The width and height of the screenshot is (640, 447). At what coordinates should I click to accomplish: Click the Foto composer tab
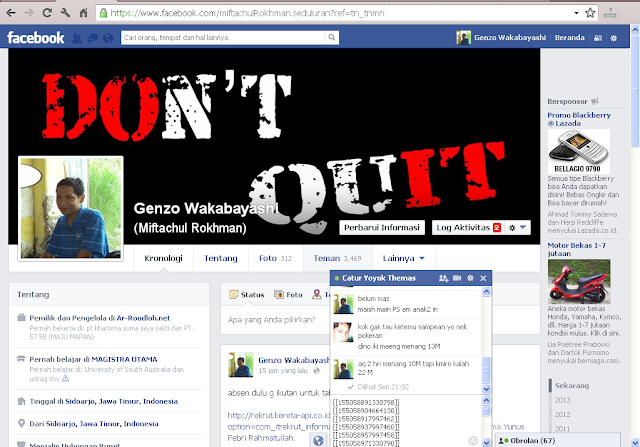click(x=288, y=294)
